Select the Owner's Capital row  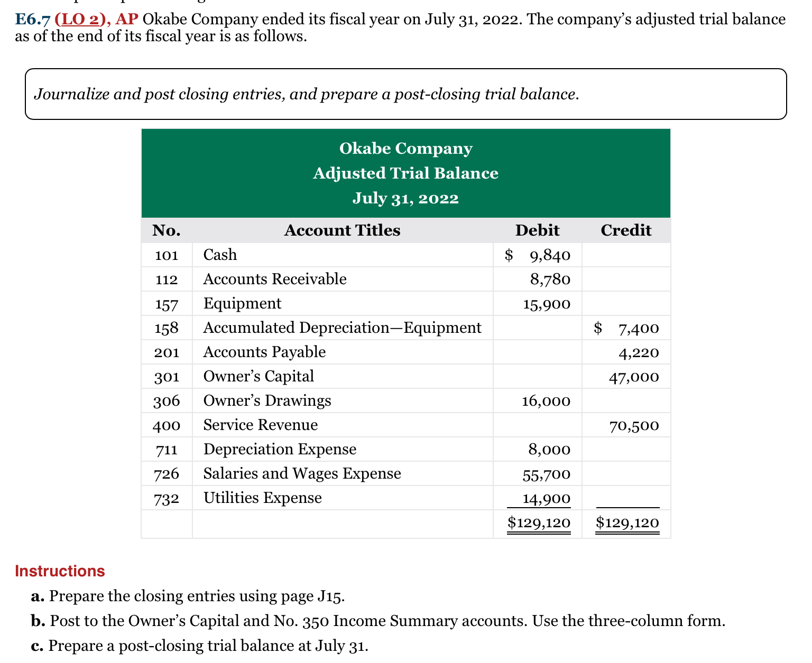coord(258,376)
